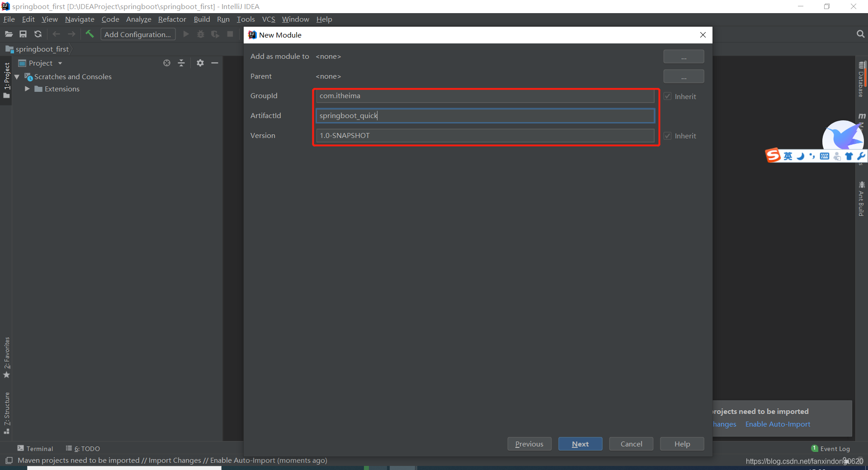This screenshot has width=868, height=470.
Task: Open the Event Log
Action: tap(830, 448)
